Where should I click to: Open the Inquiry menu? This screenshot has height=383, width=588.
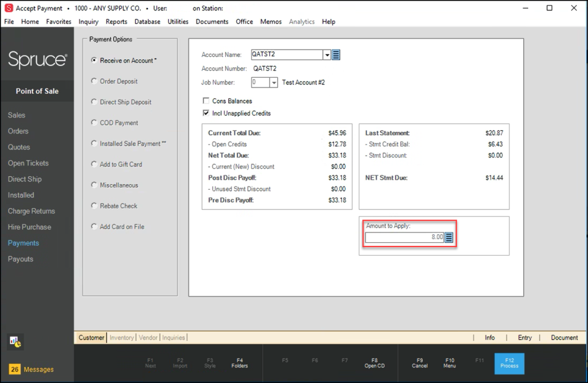coord(89,22)
